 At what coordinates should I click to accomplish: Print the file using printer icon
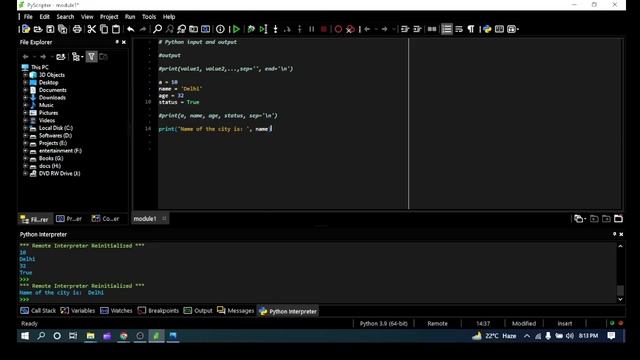[77, 29]
